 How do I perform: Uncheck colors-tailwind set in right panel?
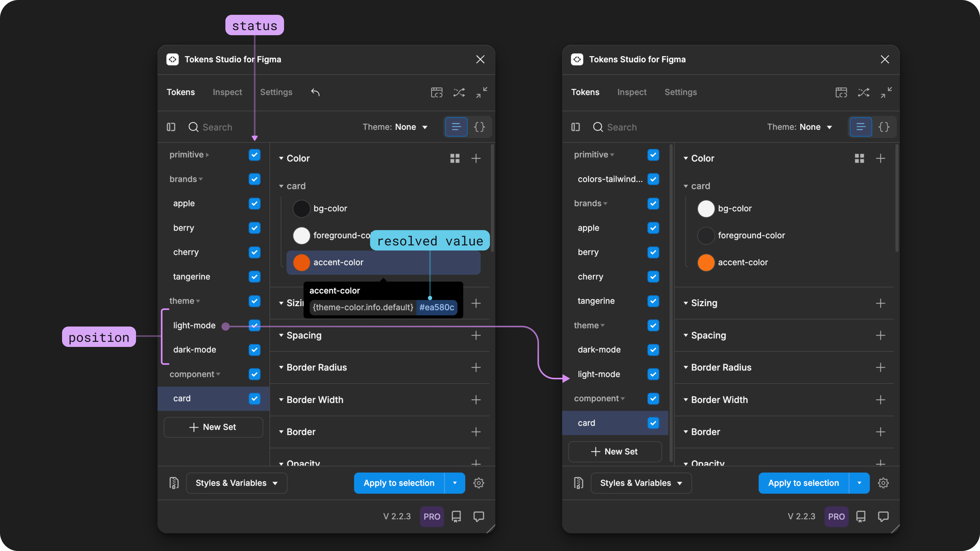point(653,179)
